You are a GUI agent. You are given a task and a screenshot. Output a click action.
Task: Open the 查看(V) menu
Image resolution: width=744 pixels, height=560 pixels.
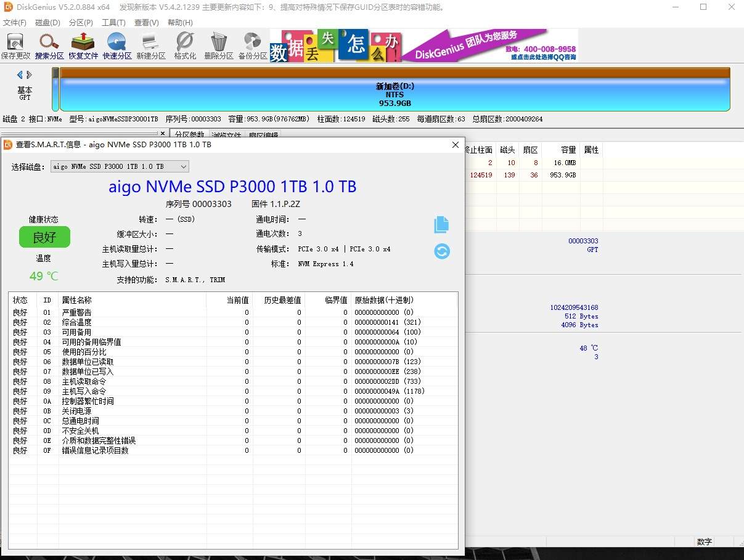pyautogui.click(x=146, y=23)
